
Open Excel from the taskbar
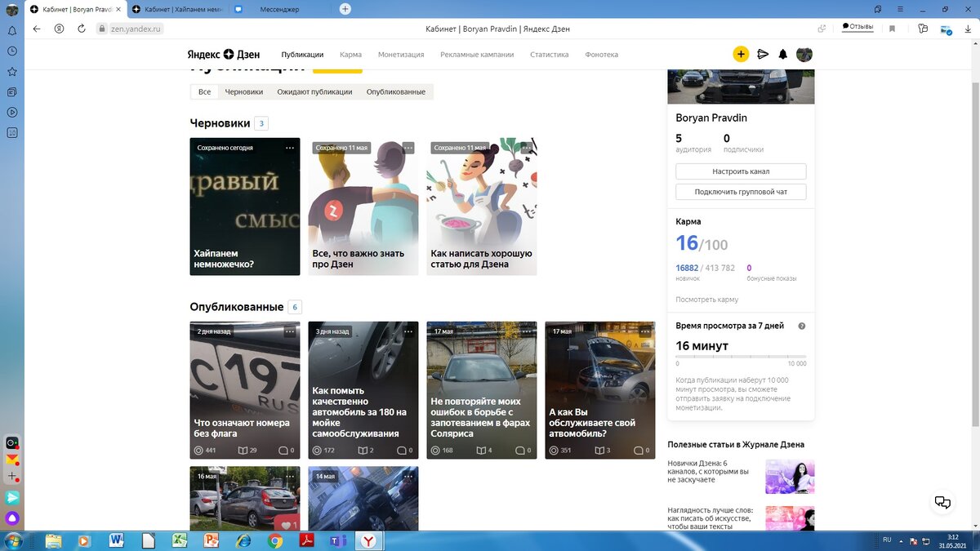tap(179, 540)
